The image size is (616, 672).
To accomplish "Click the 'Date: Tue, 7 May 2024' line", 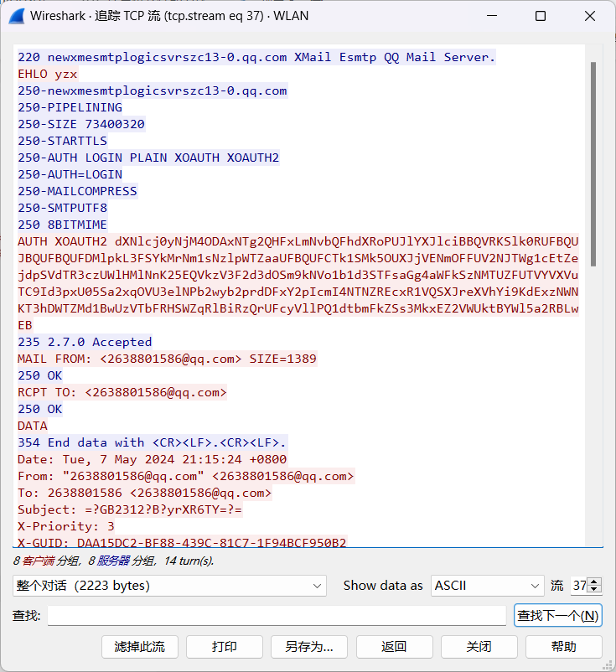I will [x=153, y=459].
